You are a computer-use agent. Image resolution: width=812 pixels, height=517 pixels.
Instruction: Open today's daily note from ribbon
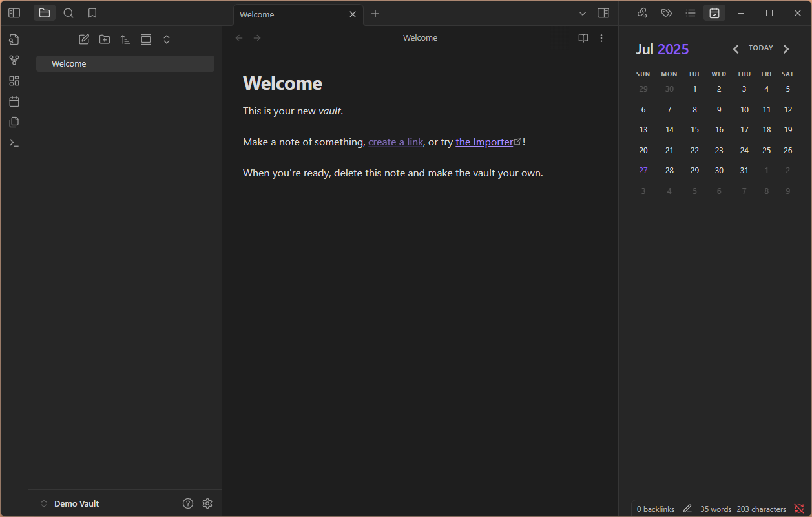click(14, 101)
